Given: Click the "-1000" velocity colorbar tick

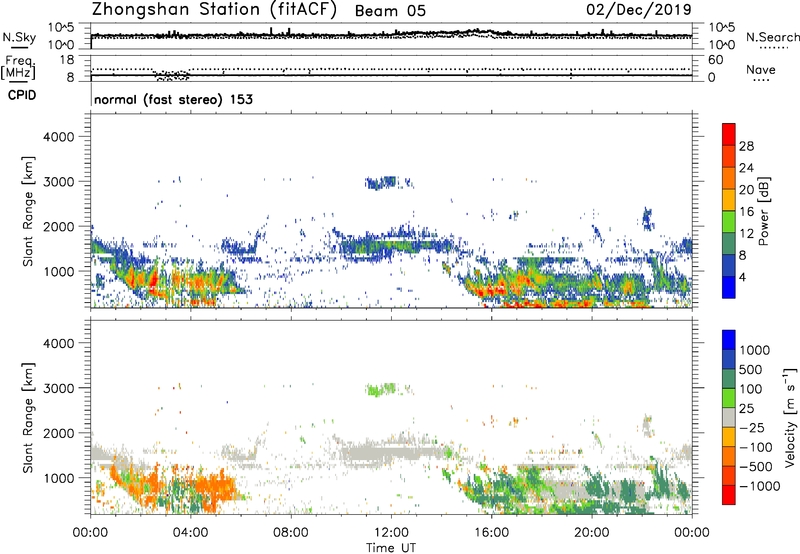Looking at the screenshot, I should [759, 486].
